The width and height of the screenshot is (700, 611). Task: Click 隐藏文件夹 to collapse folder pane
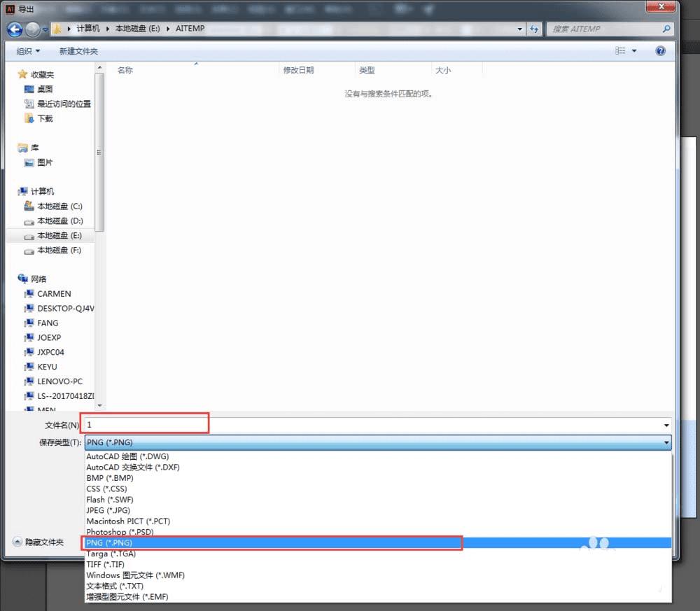tap(38, 542)
